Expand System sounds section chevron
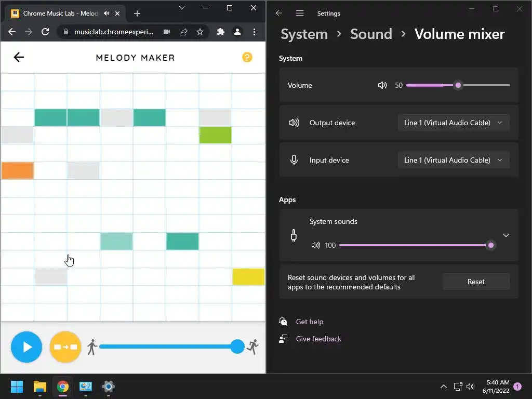Image resolution: width=532 pixels, height=399 pixels. (x=506, y=235)
